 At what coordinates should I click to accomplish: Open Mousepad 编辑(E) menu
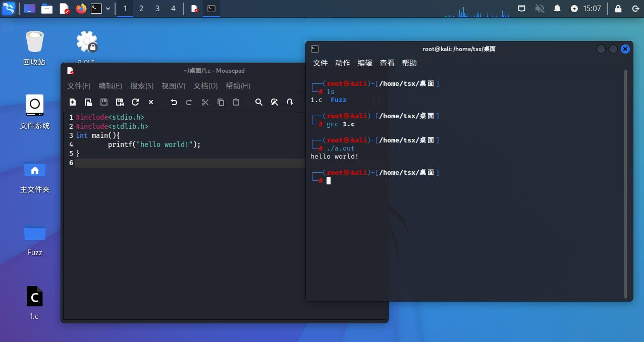point(111,86)
